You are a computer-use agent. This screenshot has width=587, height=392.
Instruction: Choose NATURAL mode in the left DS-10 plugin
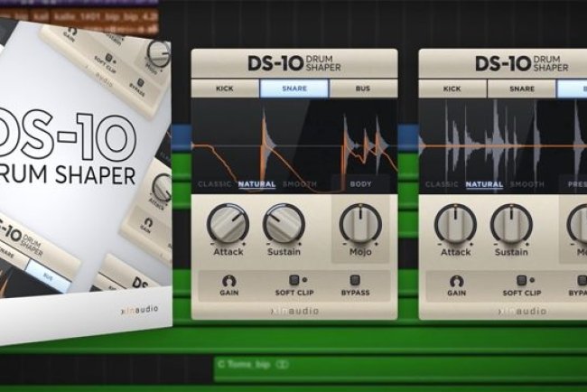(256, 184)
